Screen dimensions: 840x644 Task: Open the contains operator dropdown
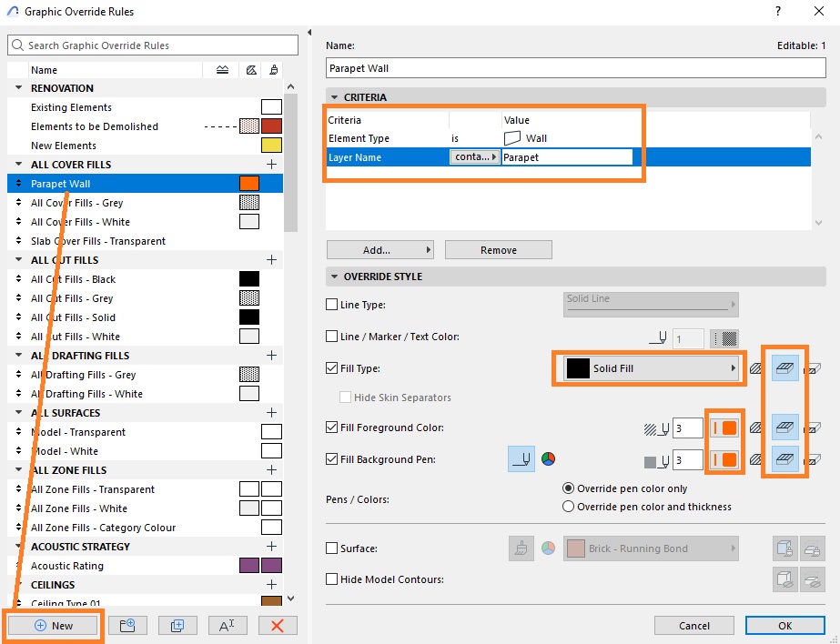(474, 156)
